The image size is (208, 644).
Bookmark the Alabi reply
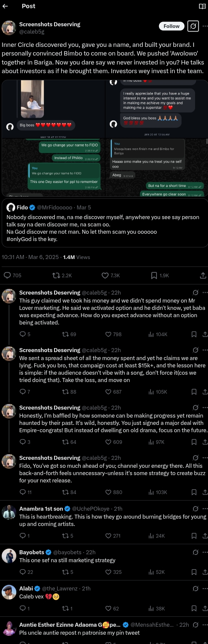point(194,608)
